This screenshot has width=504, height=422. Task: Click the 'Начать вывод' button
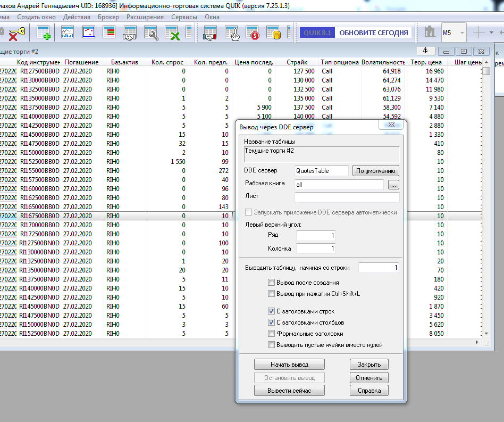(289, 365)
